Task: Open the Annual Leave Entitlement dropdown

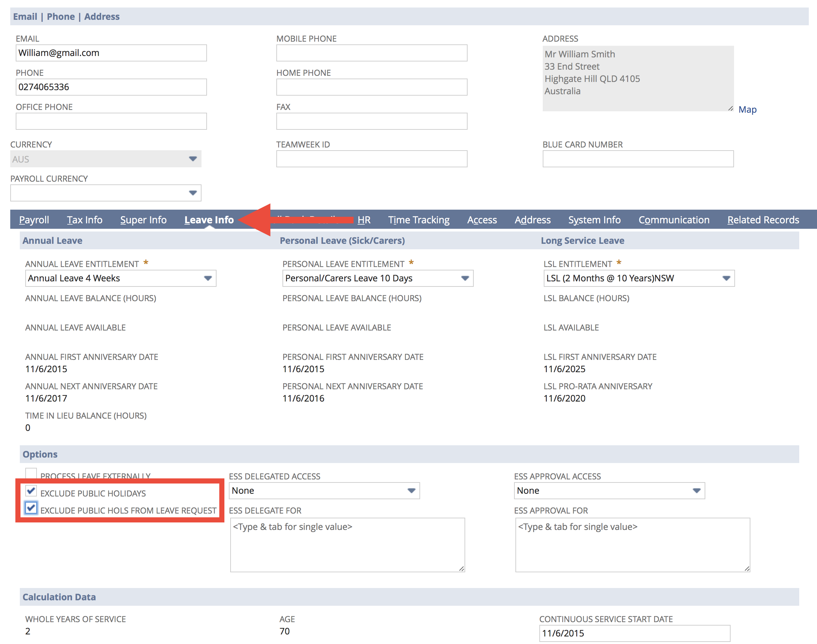Action: [x=208, y=278]
